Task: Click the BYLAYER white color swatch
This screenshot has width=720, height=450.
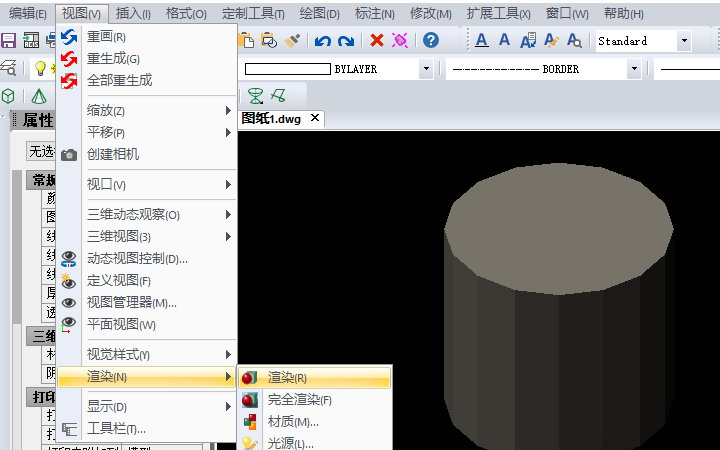Action: (288, 69)
